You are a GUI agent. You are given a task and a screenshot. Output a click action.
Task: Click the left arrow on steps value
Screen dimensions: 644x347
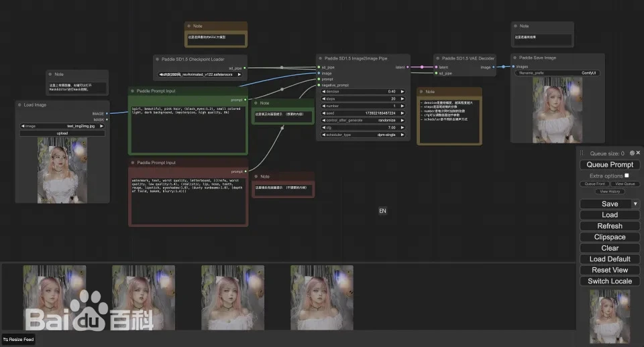(x=324, y=98)
